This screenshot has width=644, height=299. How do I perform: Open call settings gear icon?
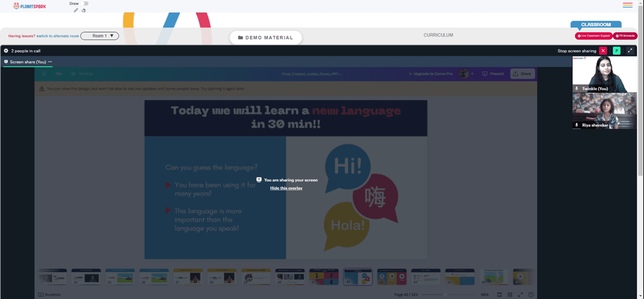pyautogui.click(x=6, y=51)
